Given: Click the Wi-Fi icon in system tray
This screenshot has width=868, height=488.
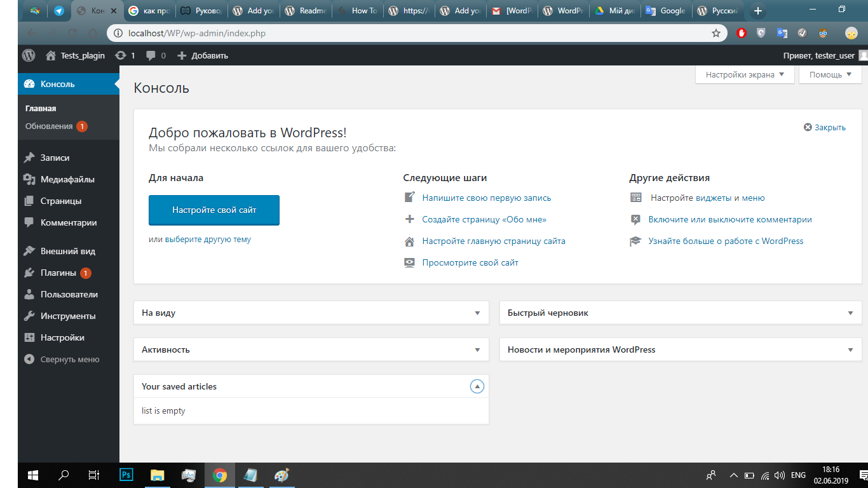Looking at the screenshot, I should (765, 475).
